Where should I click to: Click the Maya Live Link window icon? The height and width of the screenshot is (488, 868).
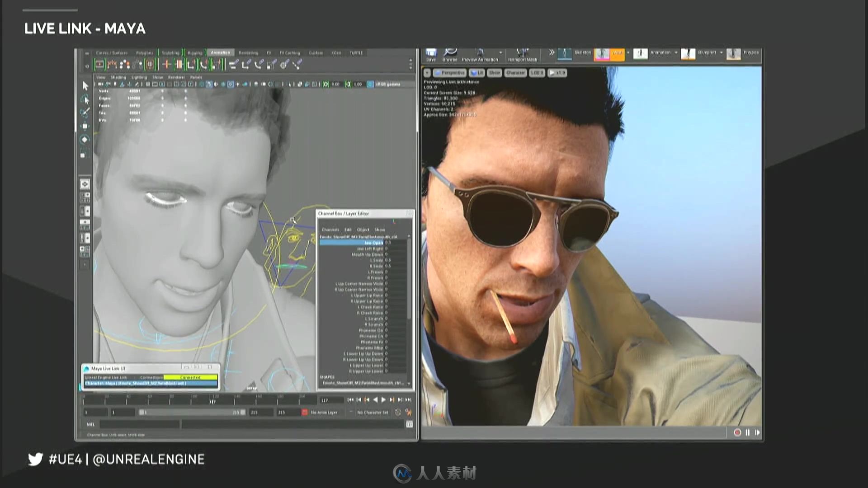(87, 369)
